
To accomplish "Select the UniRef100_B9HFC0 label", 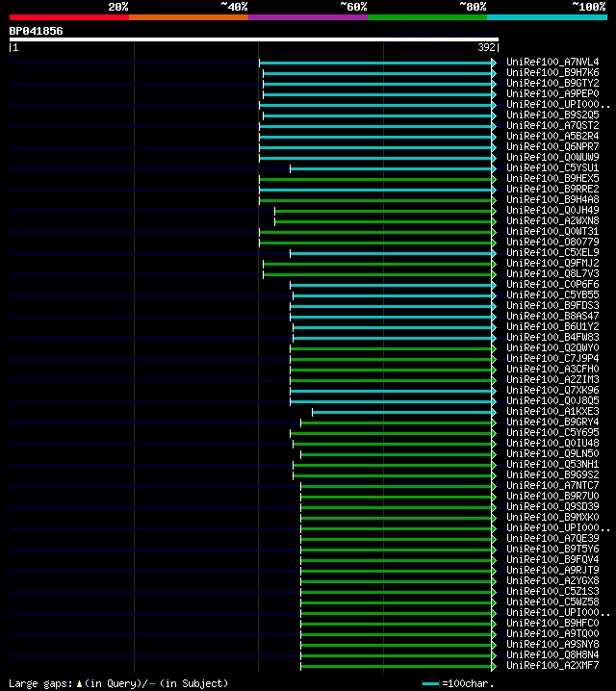I will pos(552,623).
